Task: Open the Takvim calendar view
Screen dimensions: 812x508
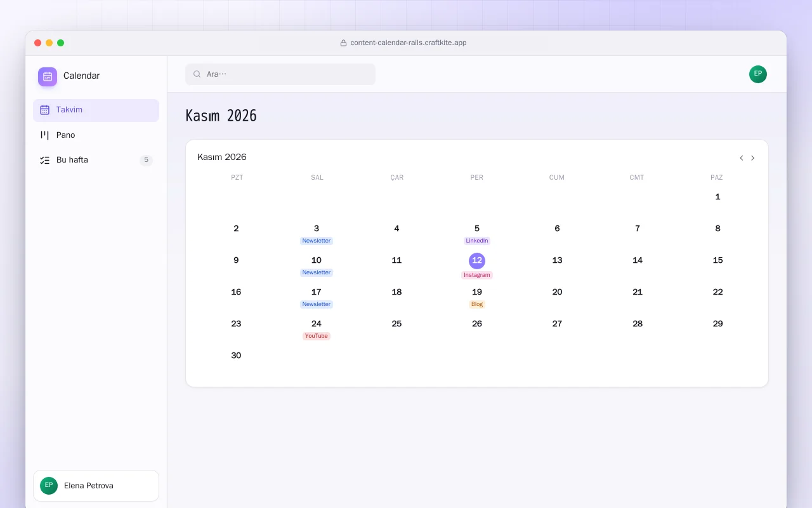Action: point(96,110)
